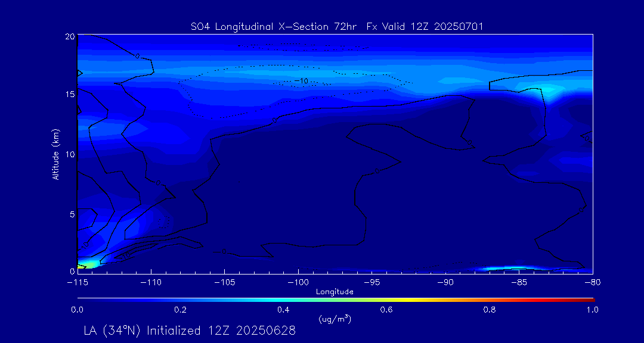644x343 pixels.
Task: Click the plot title "SO4 Longitudinal X-Section 72hr"
Action: [274, 27]
